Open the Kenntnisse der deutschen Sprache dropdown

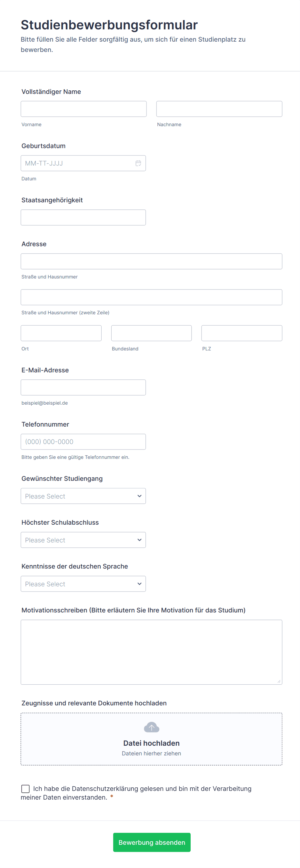(83, 584)
